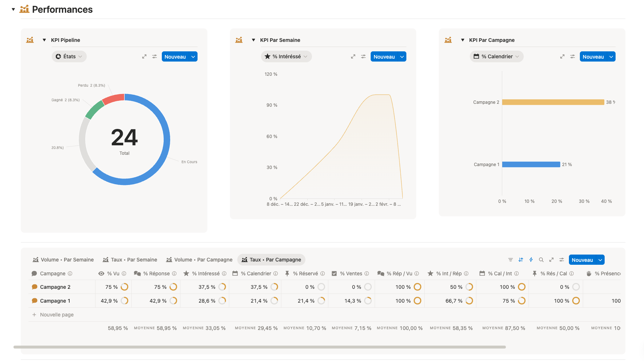Click the expand arrows on KPI Par Campagne
The width and height of the screenshot is (644, 362).
(562, 56)
